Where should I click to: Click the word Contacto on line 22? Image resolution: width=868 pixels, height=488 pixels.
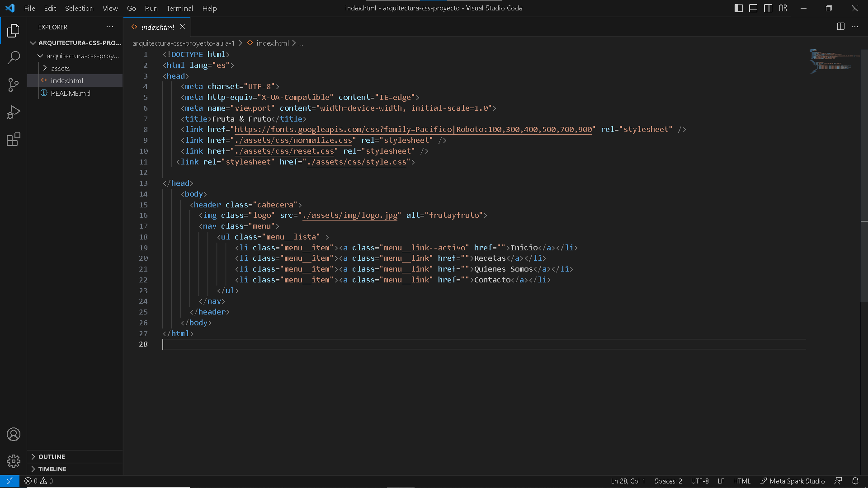tap(492, 280)
